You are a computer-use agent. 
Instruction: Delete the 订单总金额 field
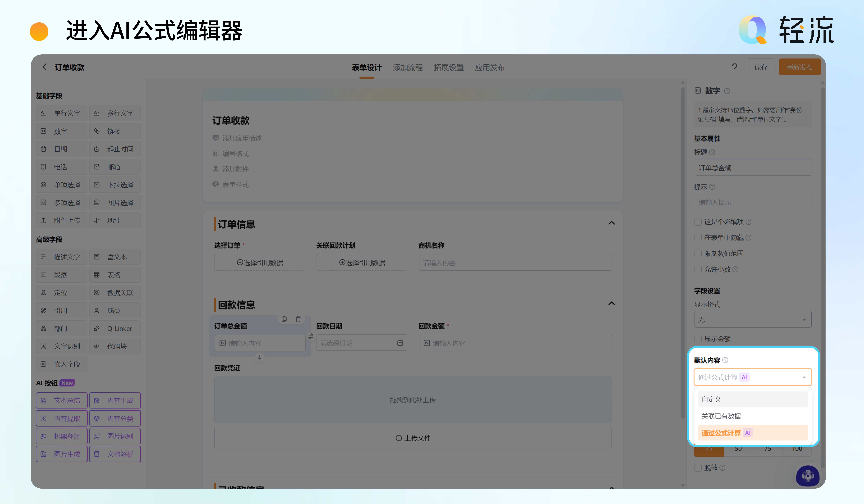pyautogui.click(x=298, y=319)
